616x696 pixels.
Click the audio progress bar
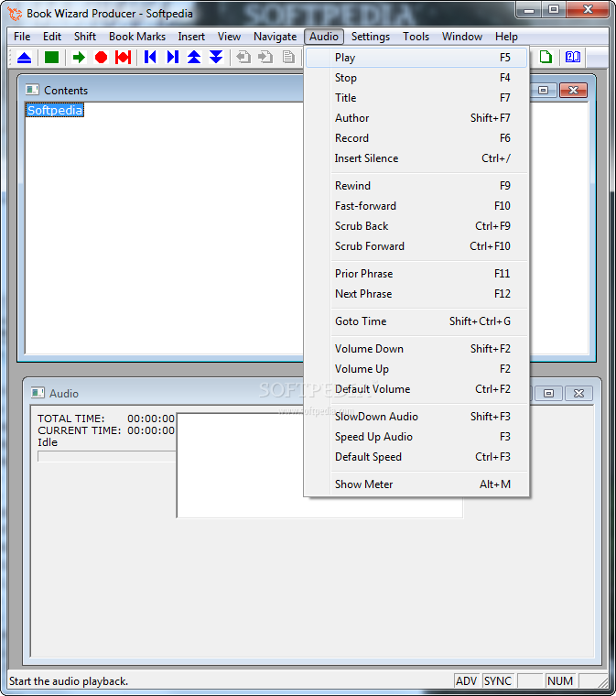click(x=106, y=456)
